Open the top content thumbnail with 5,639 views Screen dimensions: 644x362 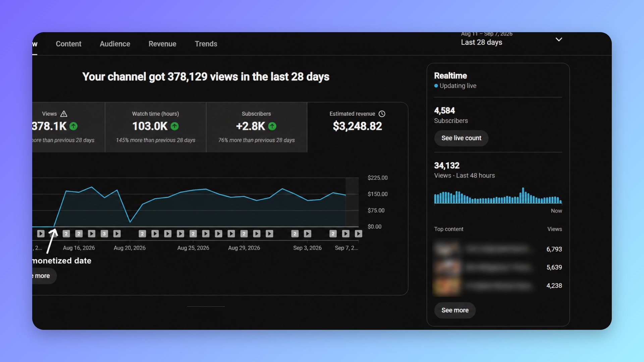pos(447,267)
